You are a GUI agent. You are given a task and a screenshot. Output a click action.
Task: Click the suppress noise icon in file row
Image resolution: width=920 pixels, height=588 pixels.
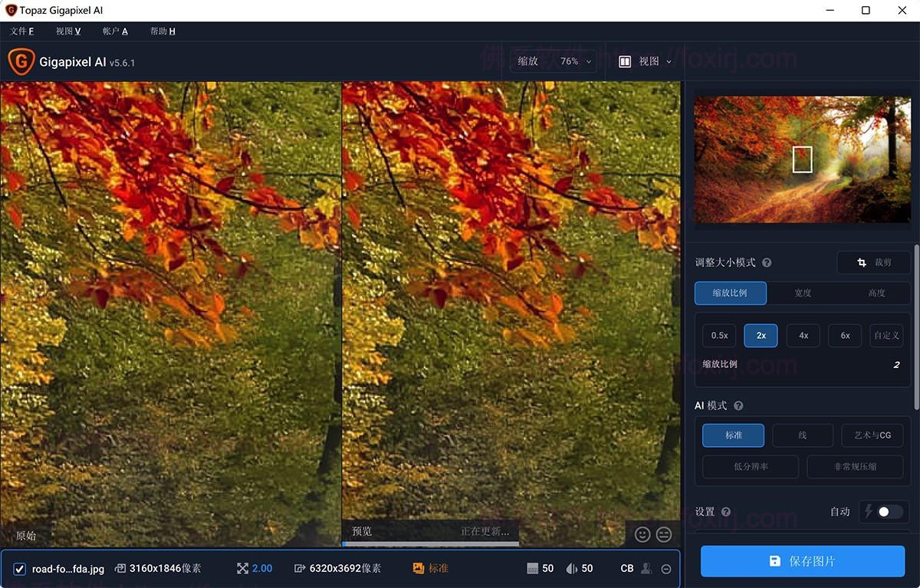pyautogui.click(x=534, y=569)
